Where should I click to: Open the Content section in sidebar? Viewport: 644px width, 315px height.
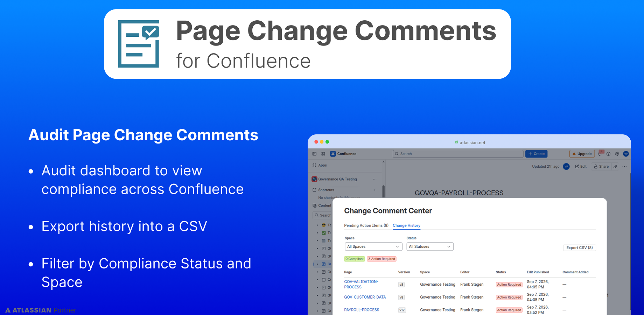322,205
